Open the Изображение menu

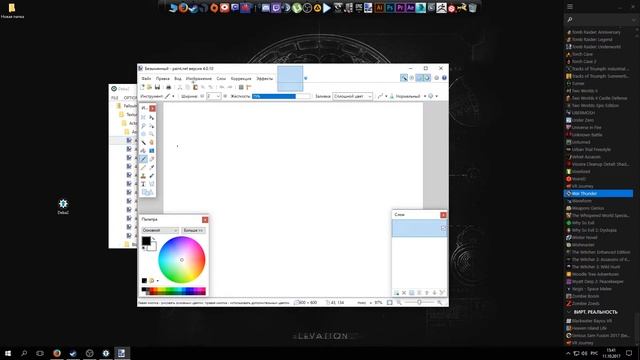(199, 78)
